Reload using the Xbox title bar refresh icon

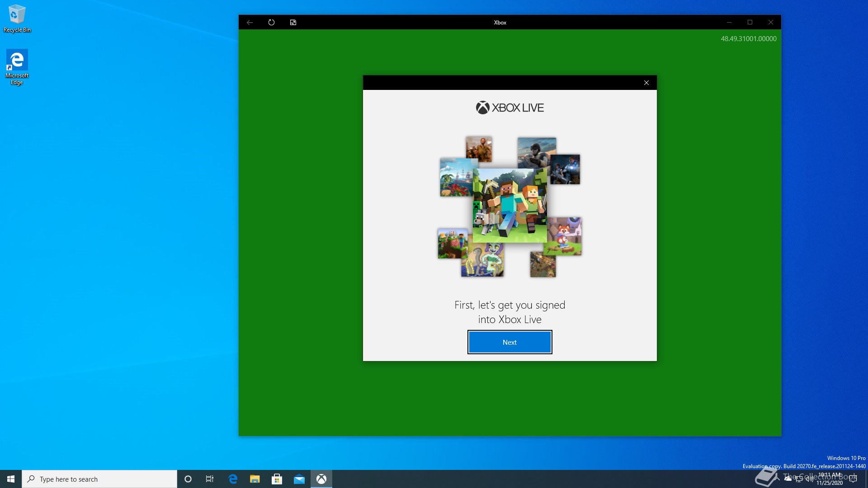coord(271,22)
